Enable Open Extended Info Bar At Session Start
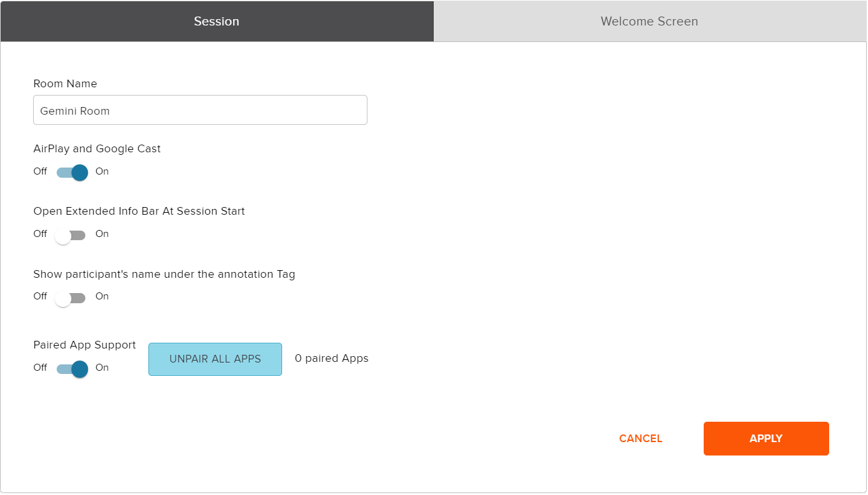868x495 pixels. (x=70, y=234)
